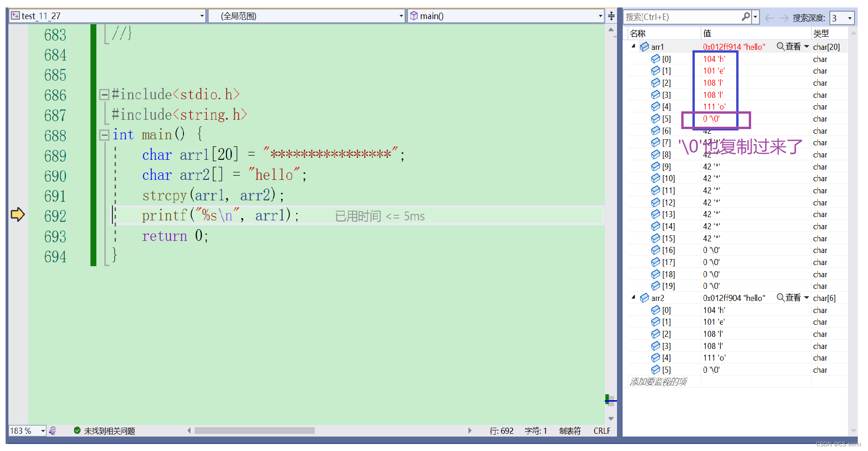868x451 pixels.
Task: Collapse the main function at line 688
Action: coord(104,135)
